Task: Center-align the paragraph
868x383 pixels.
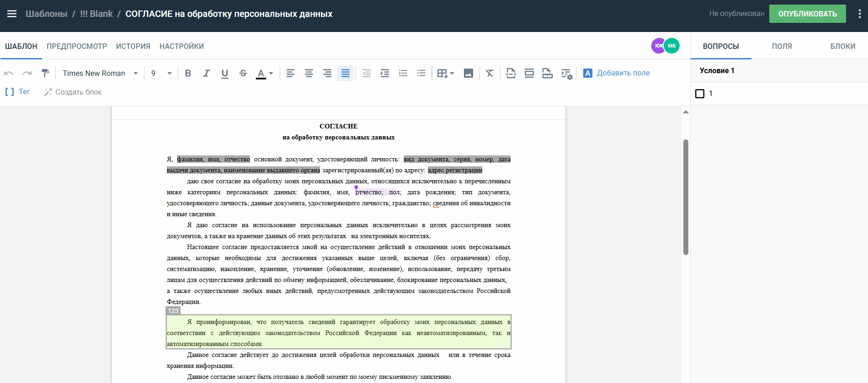Action: pyautogui.click(x=309, y=73)
